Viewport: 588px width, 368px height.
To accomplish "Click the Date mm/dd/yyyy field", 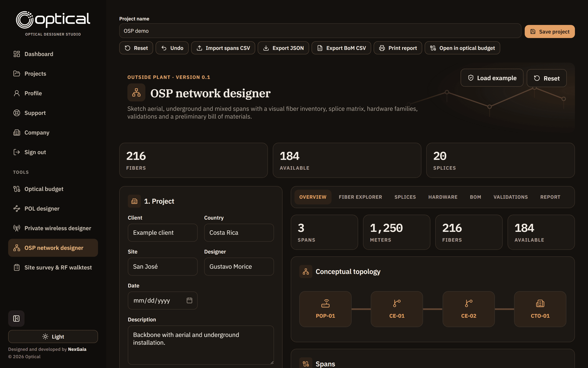I will [163, 300].
